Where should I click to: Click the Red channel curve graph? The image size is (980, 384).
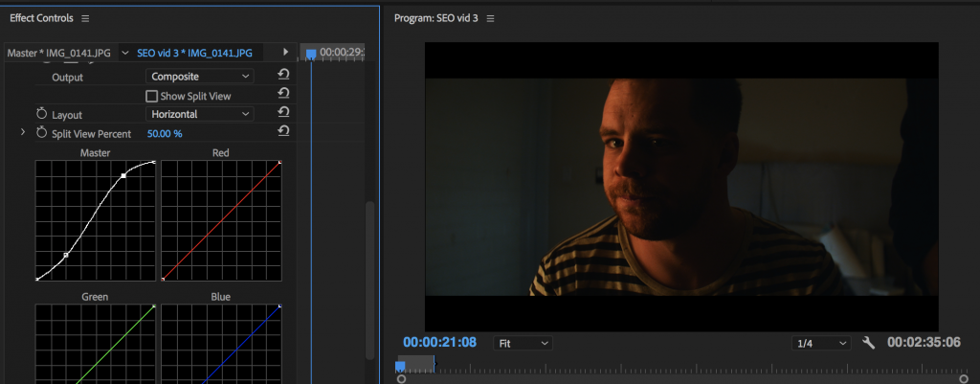(x=221, y=221)
